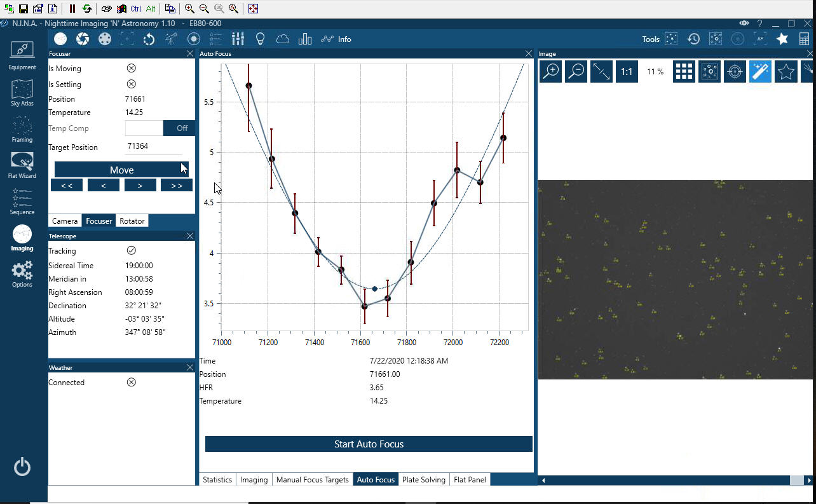Open the Flat Wizard
The width and height of the screenshot is (816, 504).
pos(22,165)
